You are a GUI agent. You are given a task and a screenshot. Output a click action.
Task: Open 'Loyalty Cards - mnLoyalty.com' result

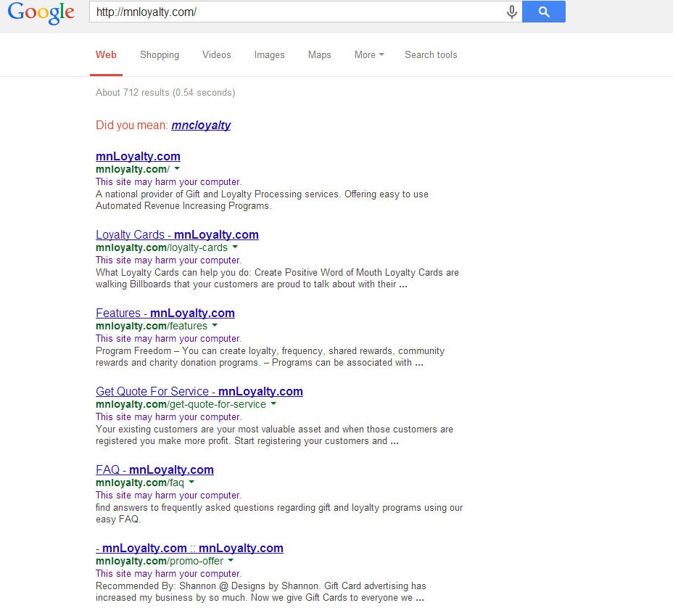click(x=177, y=235)
